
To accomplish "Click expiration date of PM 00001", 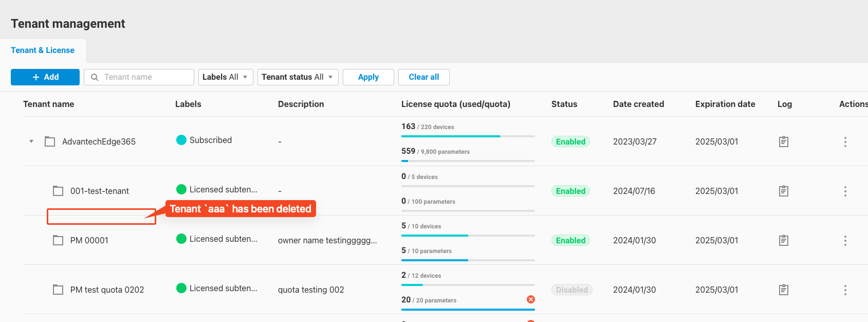I will (717, 240).
